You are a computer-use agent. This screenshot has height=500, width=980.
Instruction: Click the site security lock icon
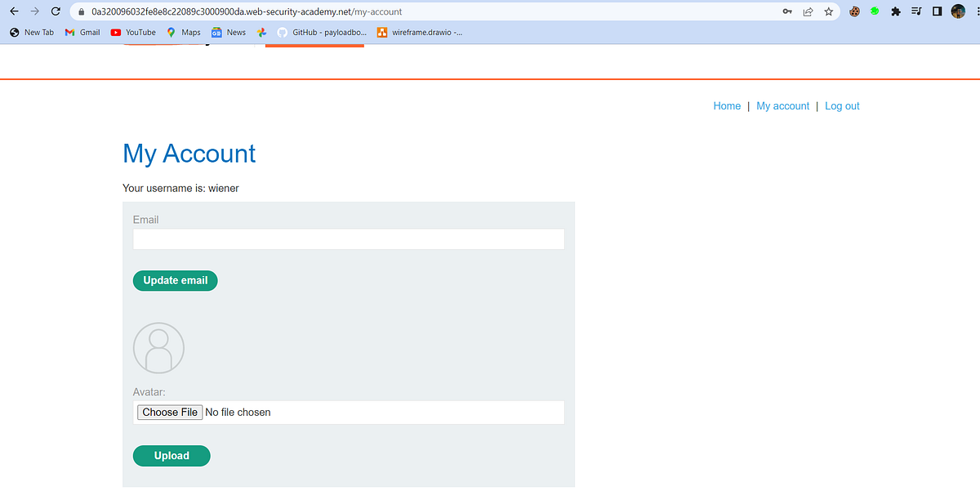click(x=82, y=11)
